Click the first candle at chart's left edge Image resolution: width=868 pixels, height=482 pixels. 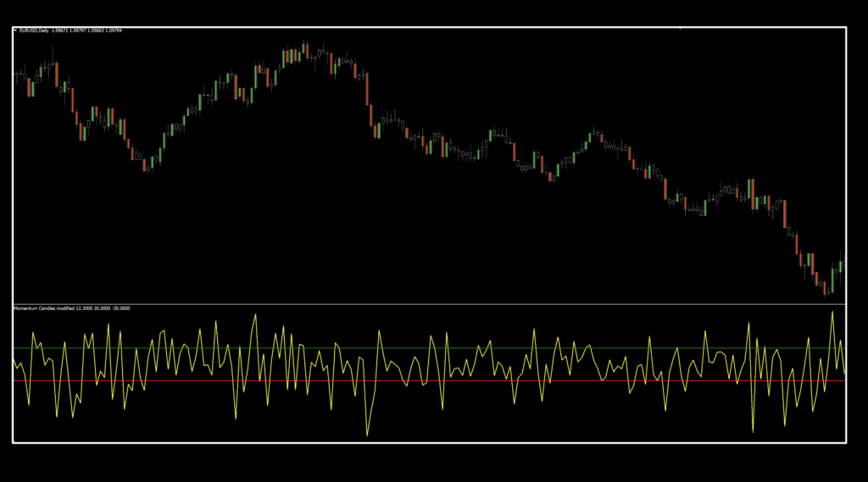15,75
